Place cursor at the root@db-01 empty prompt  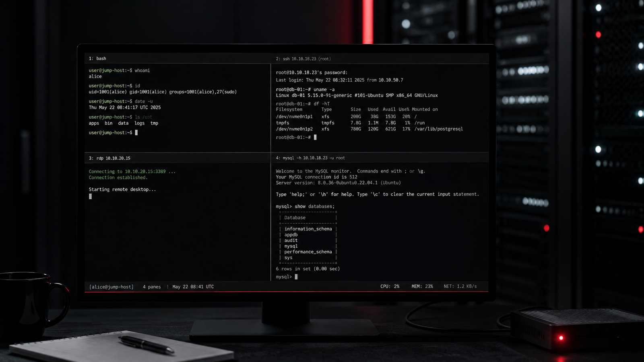click(315, 138)
